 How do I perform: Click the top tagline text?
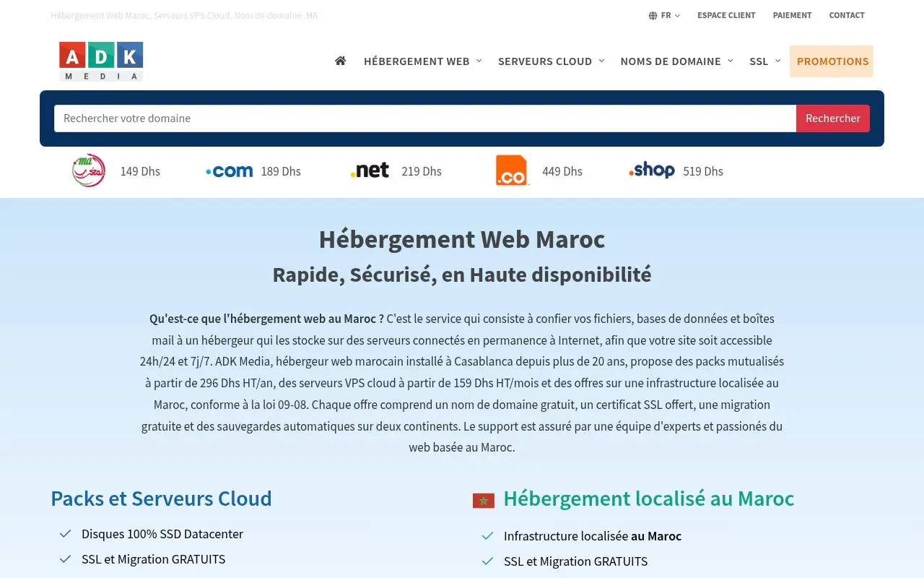184,15
